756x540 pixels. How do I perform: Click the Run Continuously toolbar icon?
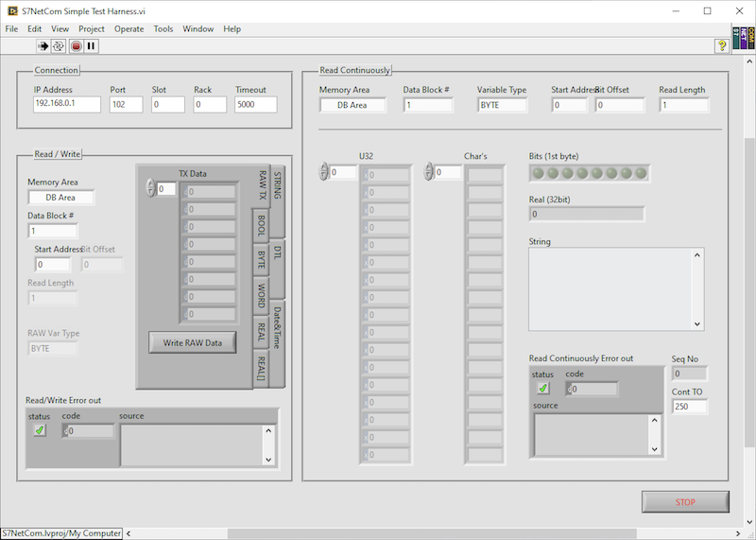tap(59, 46)
